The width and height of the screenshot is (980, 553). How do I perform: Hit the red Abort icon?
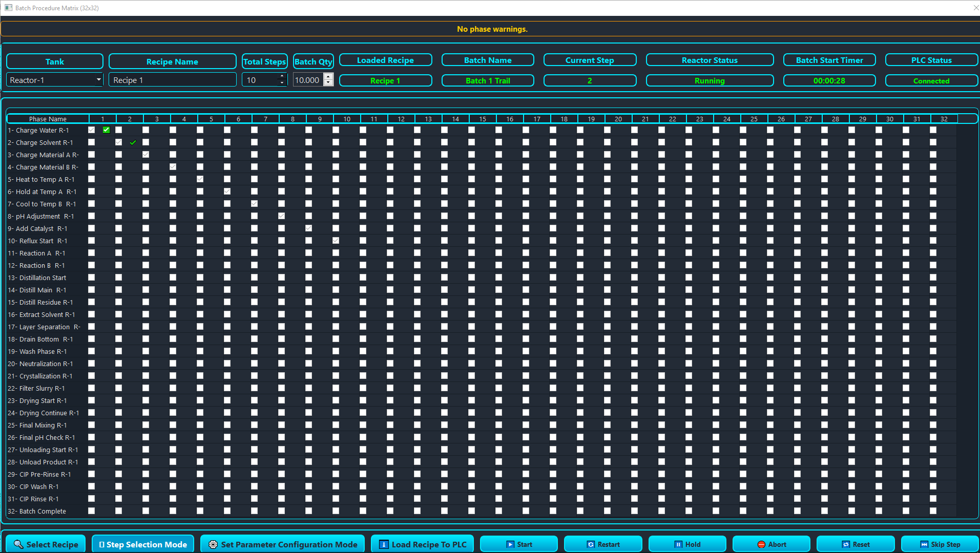pos(761,544)
